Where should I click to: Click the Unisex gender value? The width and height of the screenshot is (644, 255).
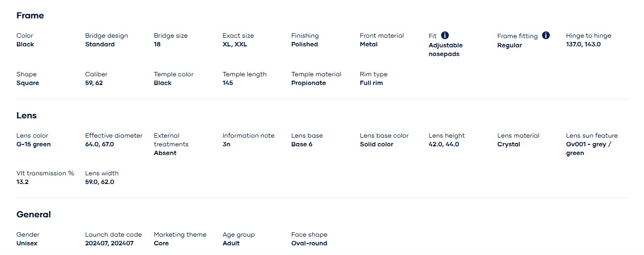(27, 243)
